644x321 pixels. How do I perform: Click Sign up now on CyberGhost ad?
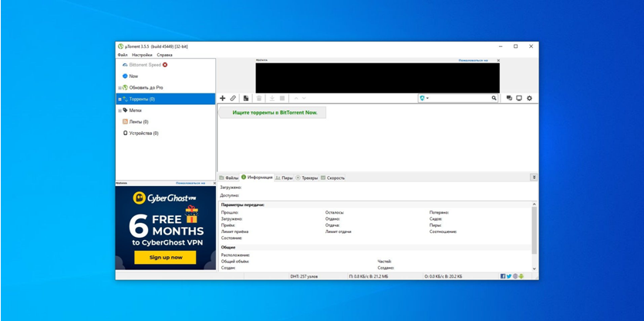165,257
